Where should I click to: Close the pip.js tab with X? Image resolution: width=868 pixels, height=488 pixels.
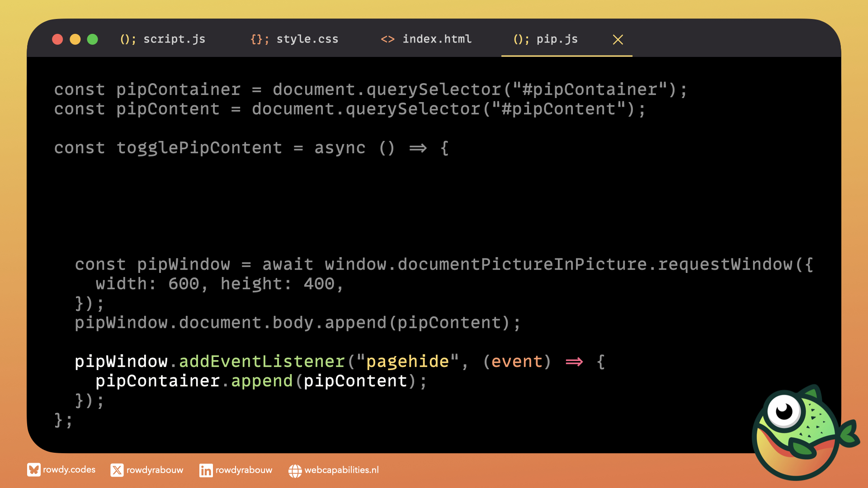point(618,40)
